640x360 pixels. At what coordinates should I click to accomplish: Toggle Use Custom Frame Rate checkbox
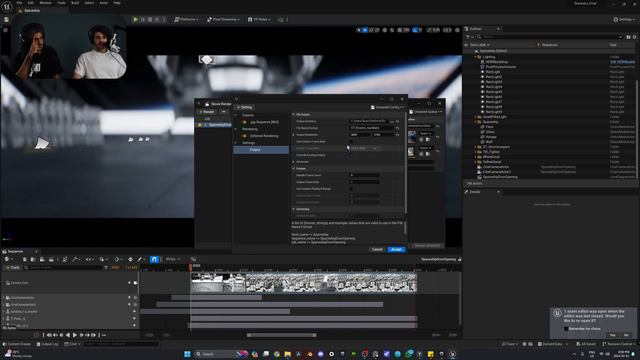351,141
